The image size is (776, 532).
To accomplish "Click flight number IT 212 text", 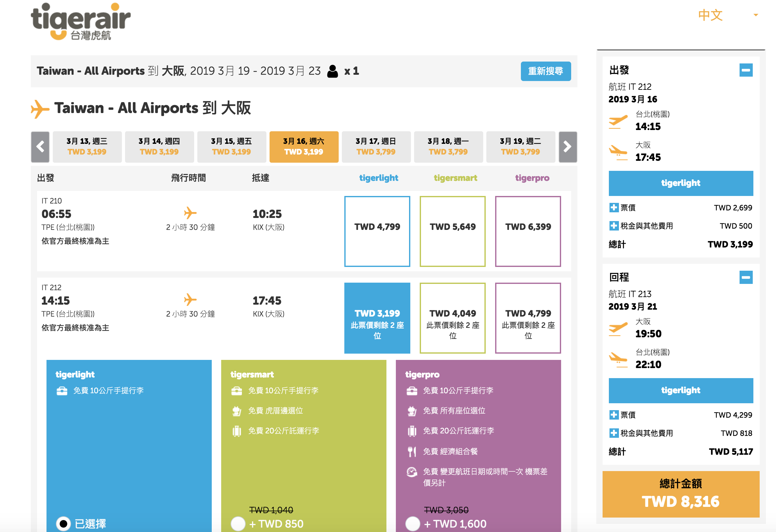I will coord(52,288).
